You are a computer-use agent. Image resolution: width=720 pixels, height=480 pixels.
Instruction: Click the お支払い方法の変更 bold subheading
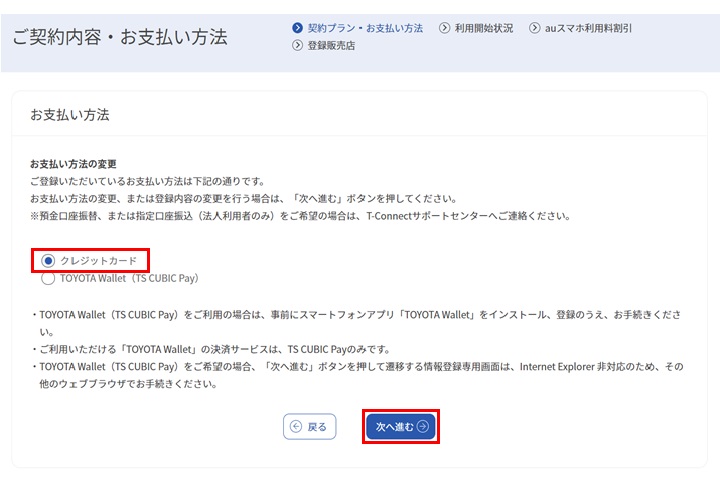pyautogui.click(x=73, y=164)
